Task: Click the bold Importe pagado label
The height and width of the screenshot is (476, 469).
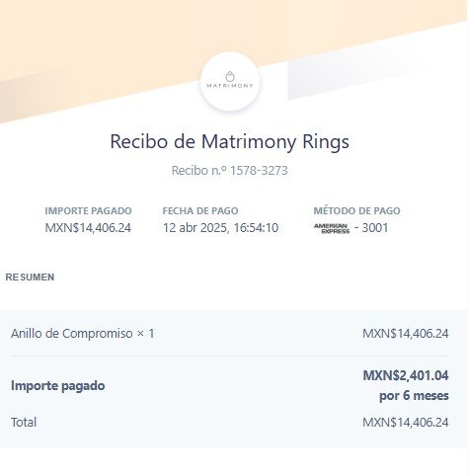Action: pos(58,385)
